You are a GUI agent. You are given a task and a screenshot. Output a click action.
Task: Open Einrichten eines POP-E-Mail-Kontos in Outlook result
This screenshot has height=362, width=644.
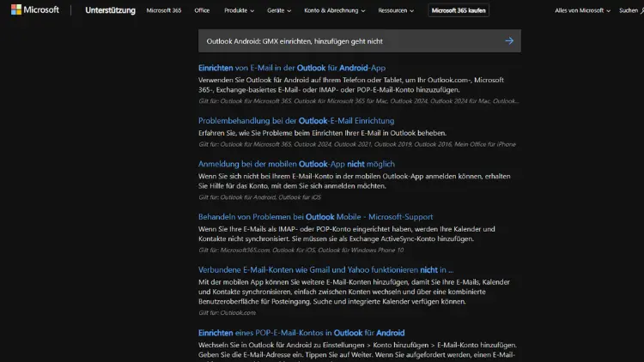click(301, 333)
